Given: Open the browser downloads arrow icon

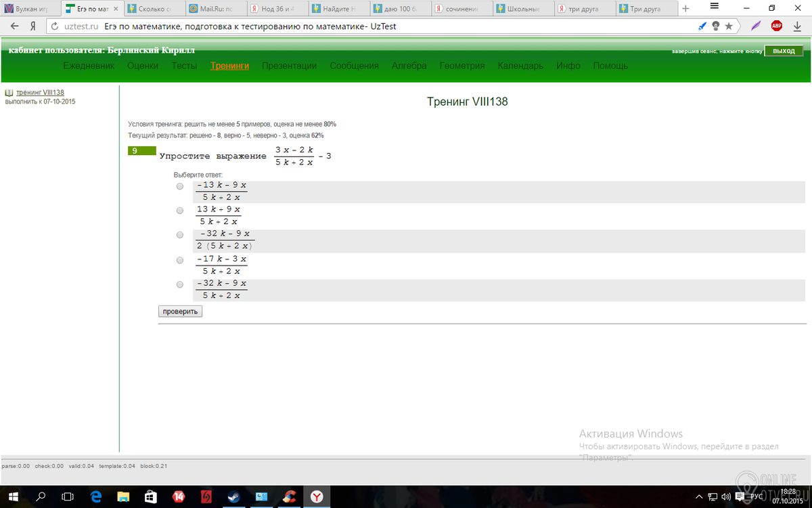Looking at the screenshot, I should (796, 26).
